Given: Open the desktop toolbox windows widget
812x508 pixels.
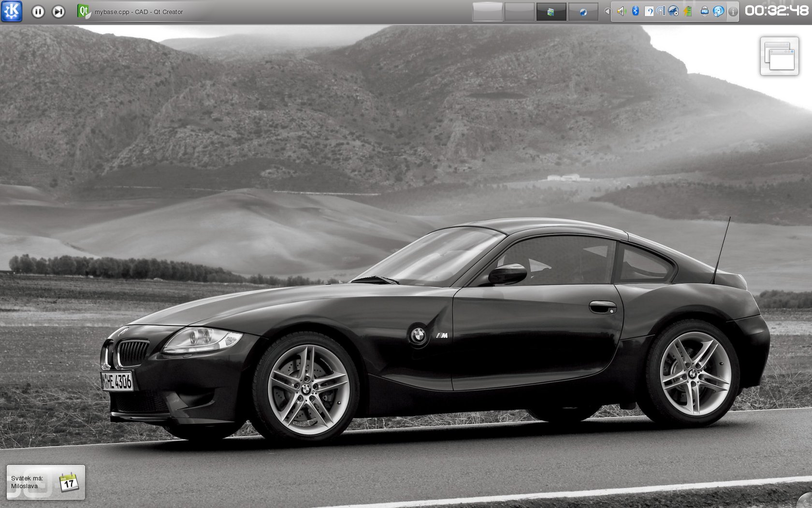Looking at the screenshot, I should pos(779,56).
